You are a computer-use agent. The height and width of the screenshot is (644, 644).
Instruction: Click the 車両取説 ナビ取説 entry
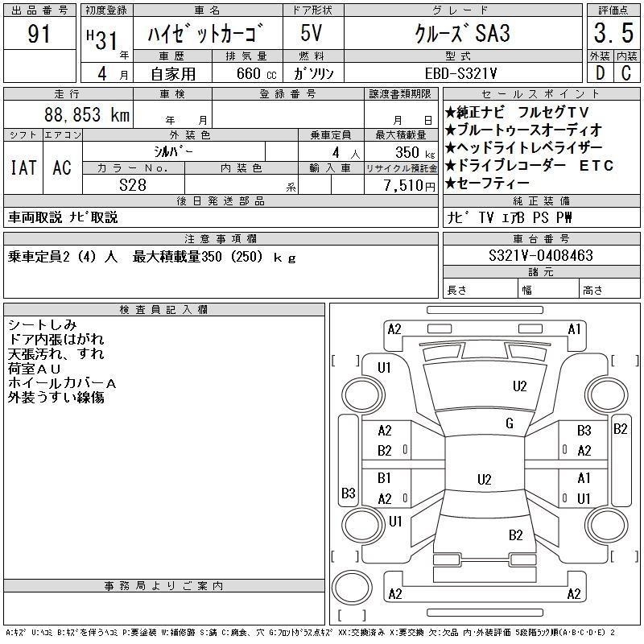click(x=63, y=217)
